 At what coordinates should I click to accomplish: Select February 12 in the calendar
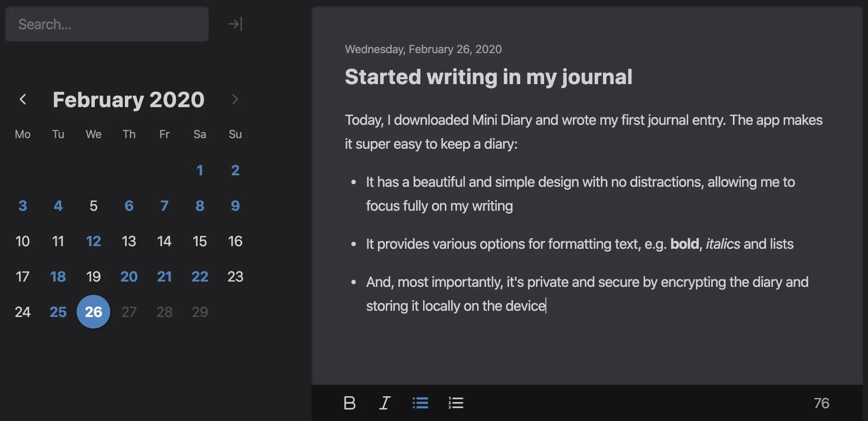click(93, 241)
